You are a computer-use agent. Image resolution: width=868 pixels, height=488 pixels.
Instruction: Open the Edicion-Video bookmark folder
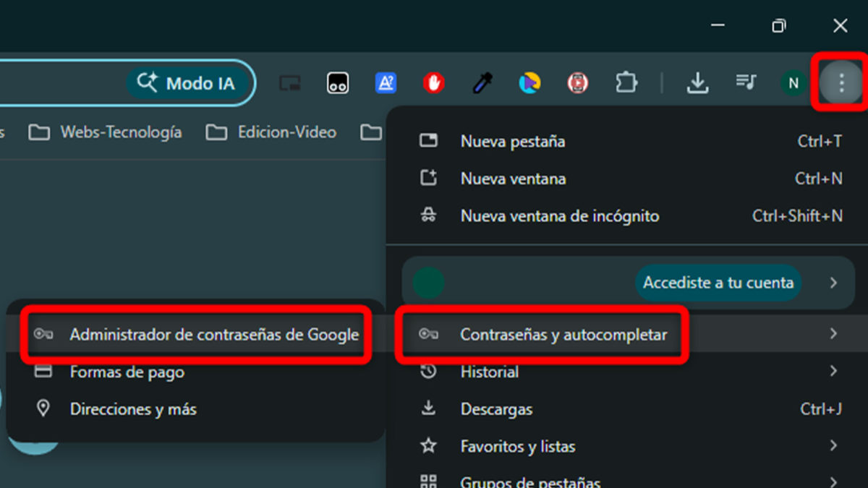coord(271,132)
